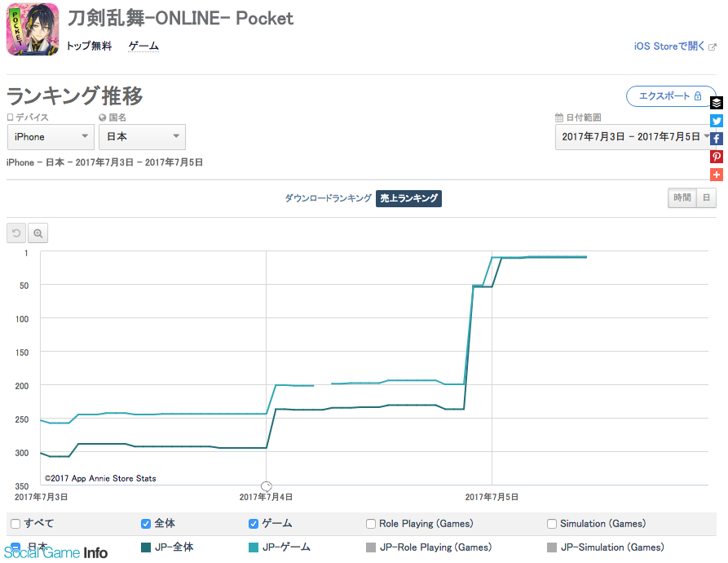The width and height of the screenshot is (728, 563).
Task: Click the Touken Ranbu Pocket app icon
Action: click(33, 29)
